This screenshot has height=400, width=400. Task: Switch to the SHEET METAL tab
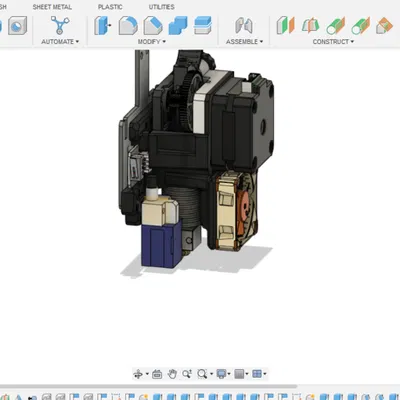pos(52,7)
